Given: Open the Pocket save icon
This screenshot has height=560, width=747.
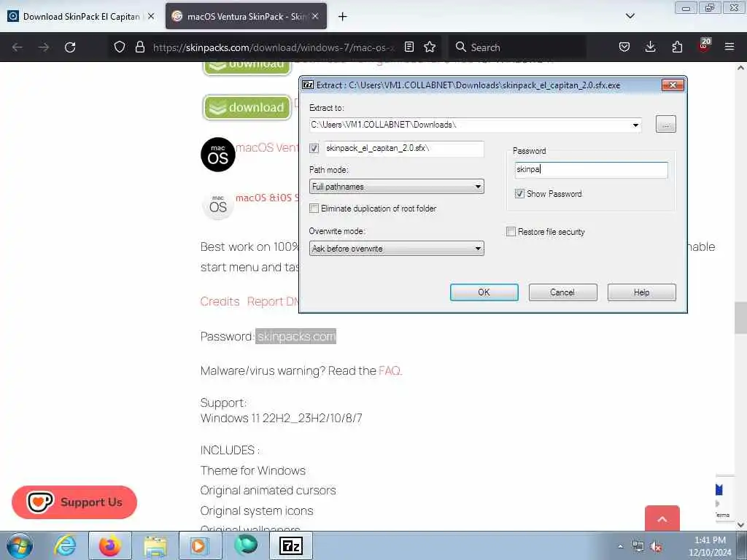Looking at the screenshot, I should (x=624, y=47).
